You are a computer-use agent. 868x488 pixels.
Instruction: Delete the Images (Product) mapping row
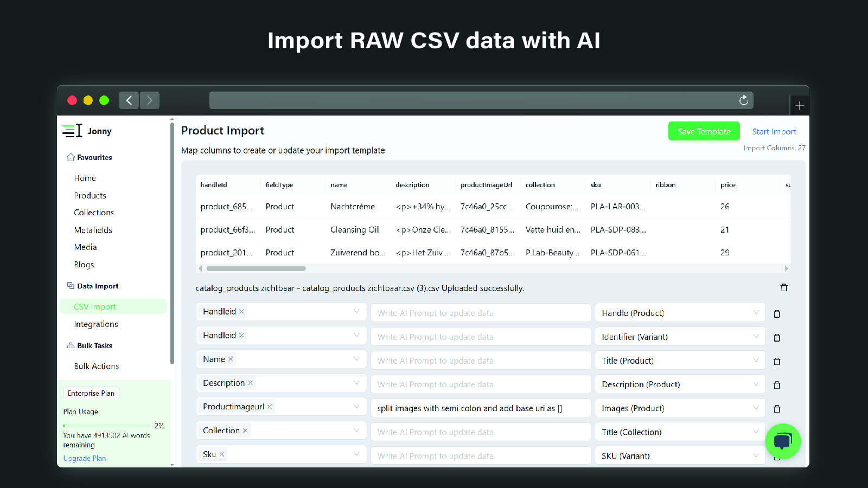coord(777,409)
